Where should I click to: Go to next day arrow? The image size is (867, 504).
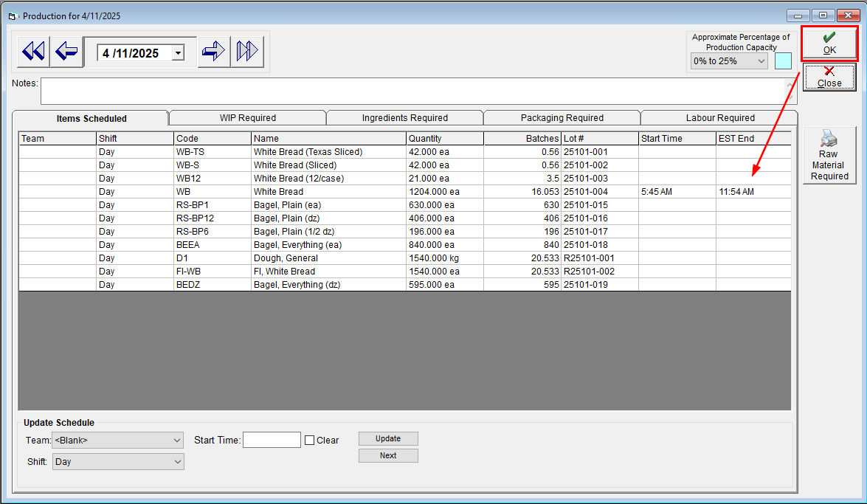click(213, 52)
